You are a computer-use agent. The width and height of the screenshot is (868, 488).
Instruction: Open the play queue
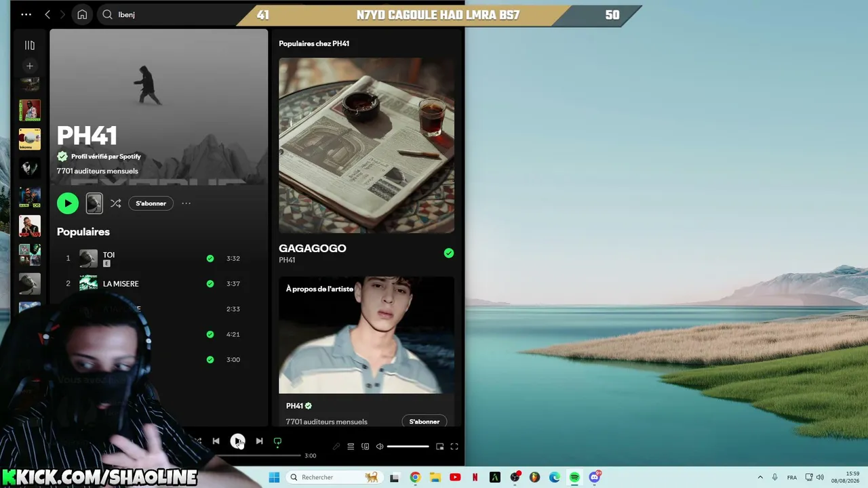tap(351, 447)
